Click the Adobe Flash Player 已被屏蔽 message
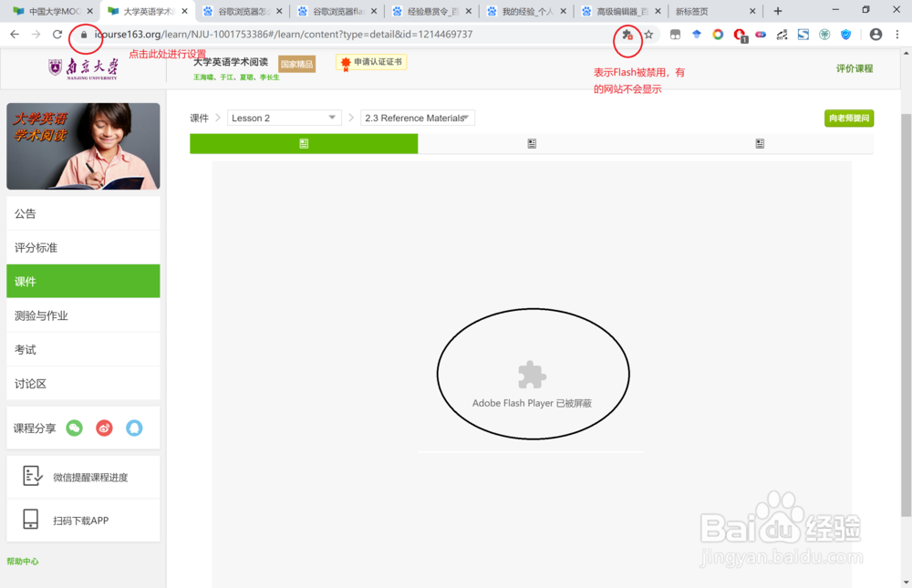 click(x=532, y=403)
